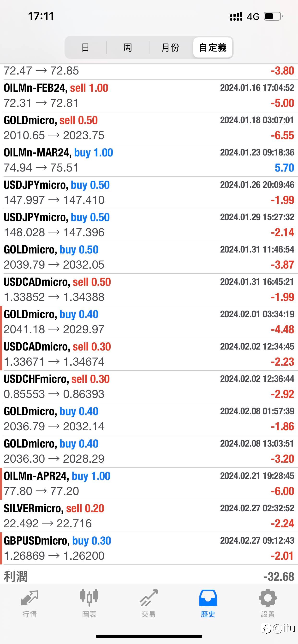Expand the OILMn-MAR24 buy 1.00 trade row
This screenshot has width=298, height=644.
tap(149, 160)
